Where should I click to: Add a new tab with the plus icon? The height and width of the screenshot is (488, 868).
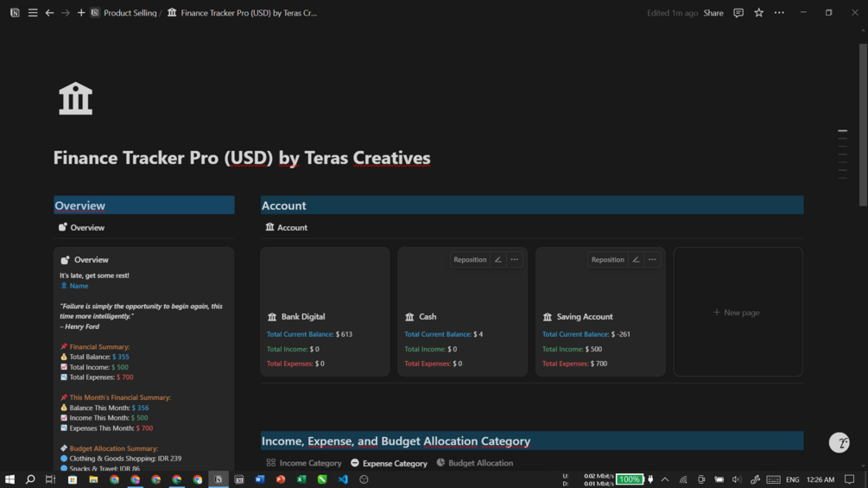point(81,13)
